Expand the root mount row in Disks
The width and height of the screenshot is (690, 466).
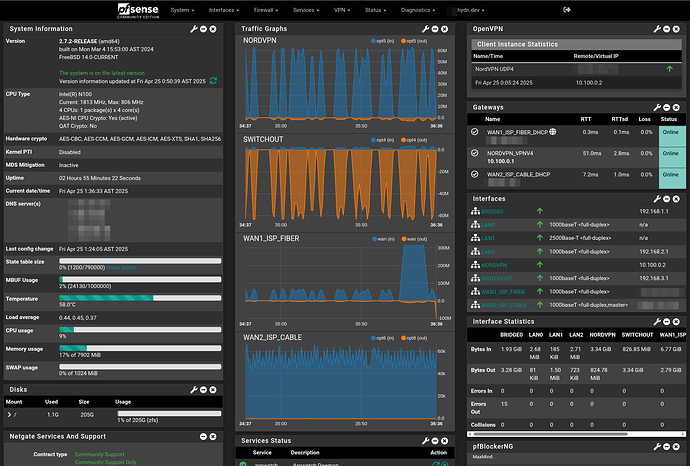9,415
